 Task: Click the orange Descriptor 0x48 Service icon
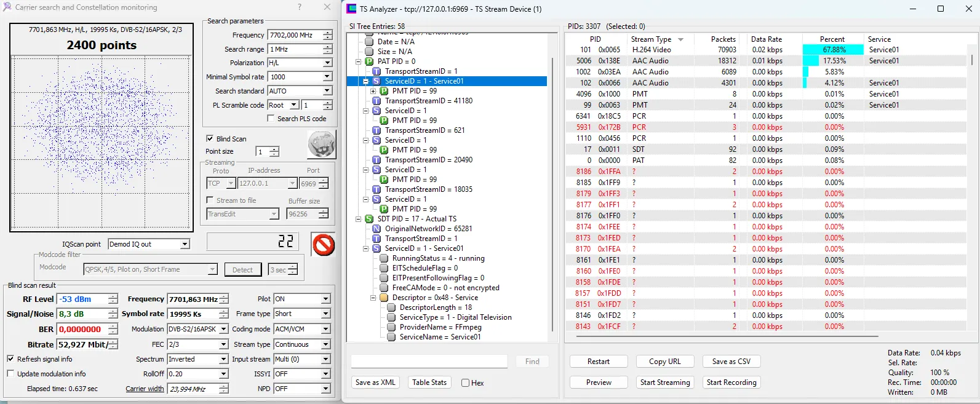(384, 298)
